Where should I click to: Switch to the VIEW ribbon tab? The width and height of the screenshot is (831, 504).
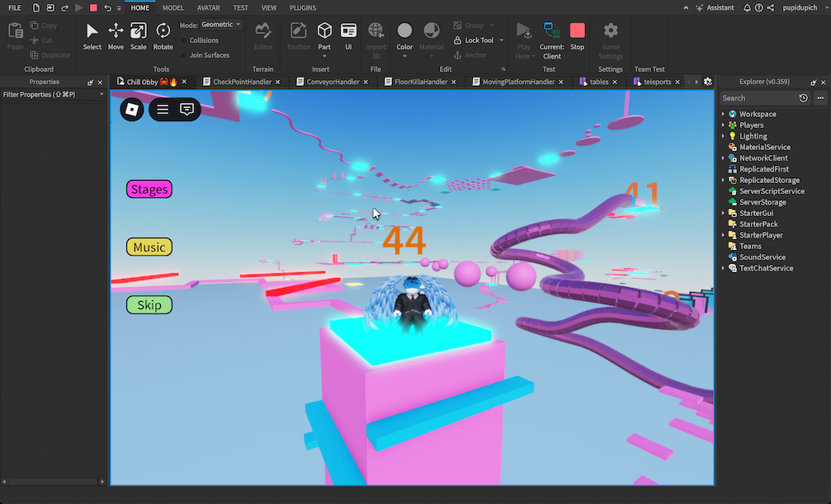[269, 8]
